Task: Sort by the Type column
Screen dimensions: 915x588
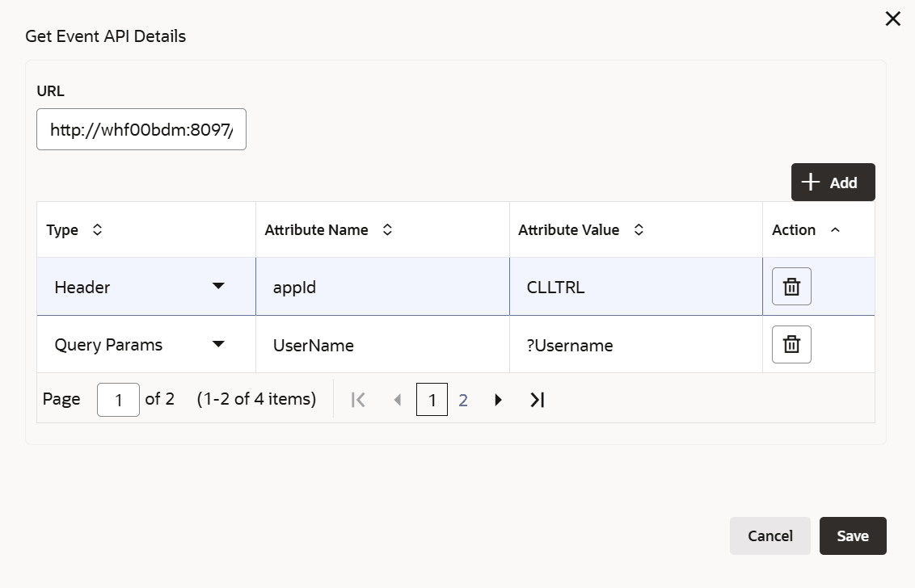Action: pyautogui.click(x=98, y=230)
